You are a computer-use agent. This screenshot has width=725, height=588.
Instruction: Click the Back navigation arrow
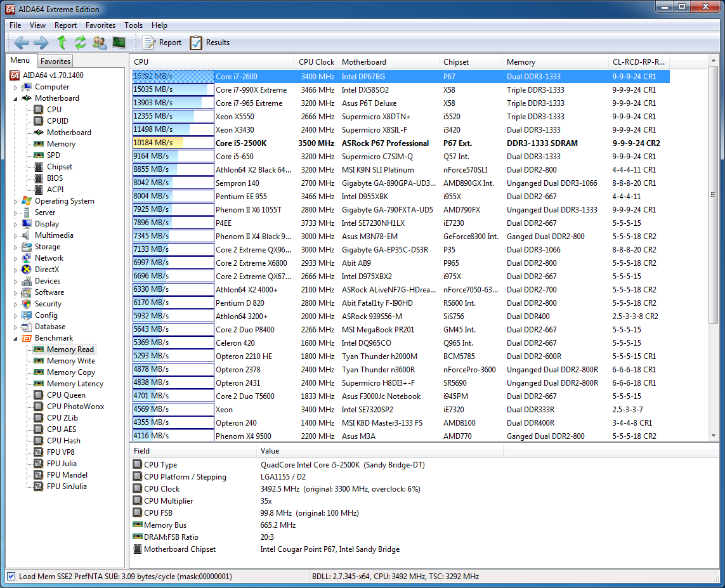click(x=22, y=42)
